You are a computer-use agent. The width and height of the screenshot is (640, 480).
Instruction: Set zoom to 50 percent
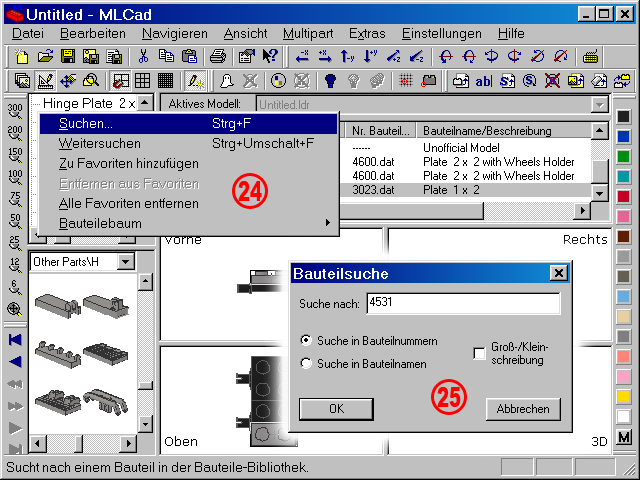[15, 221]
